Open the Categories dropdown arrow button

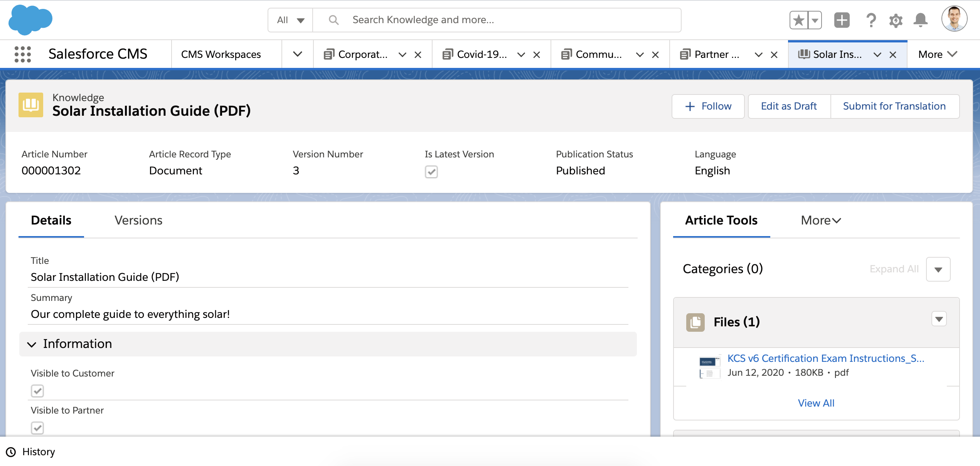point(938,269)
